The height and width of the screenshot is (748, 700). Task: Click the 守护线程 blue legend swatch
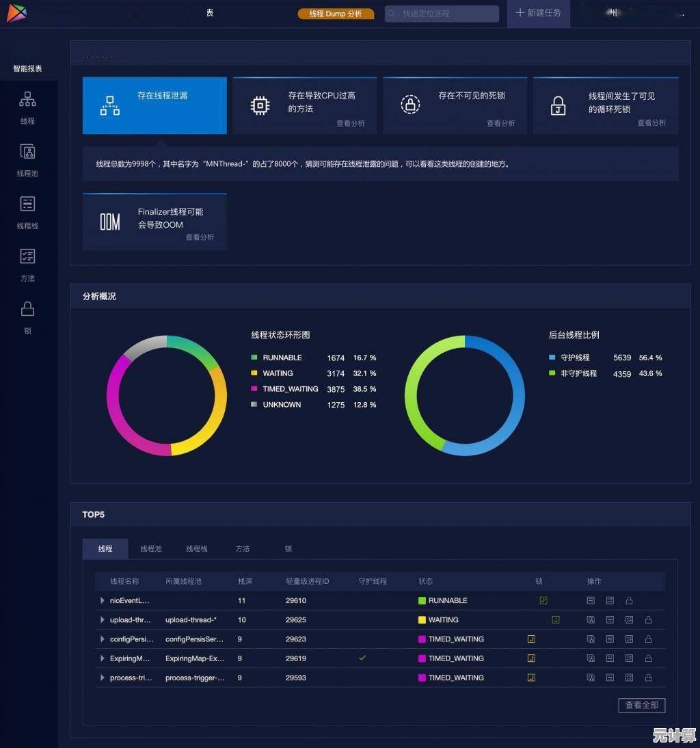tap(552, 358)
